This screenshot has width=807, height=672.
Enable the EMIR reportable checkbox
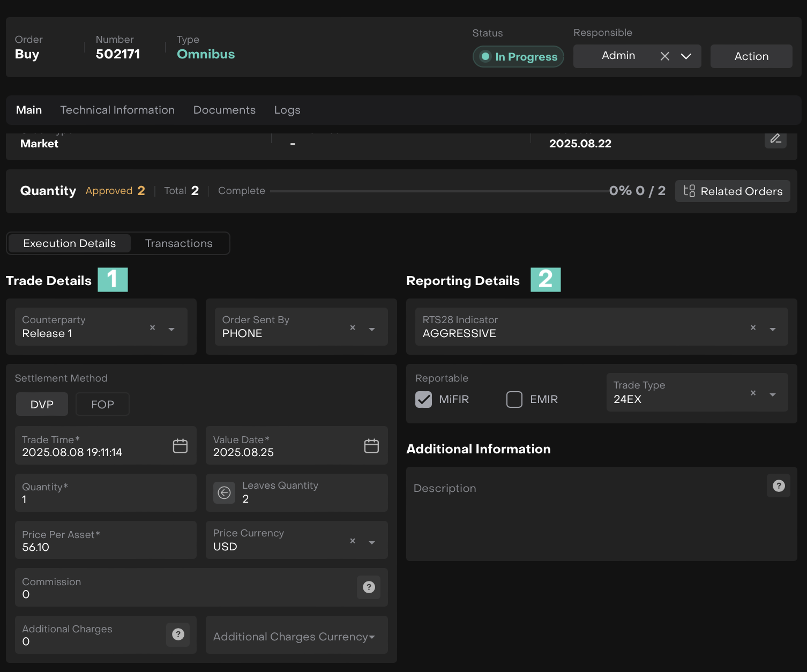tap(514, 399)
